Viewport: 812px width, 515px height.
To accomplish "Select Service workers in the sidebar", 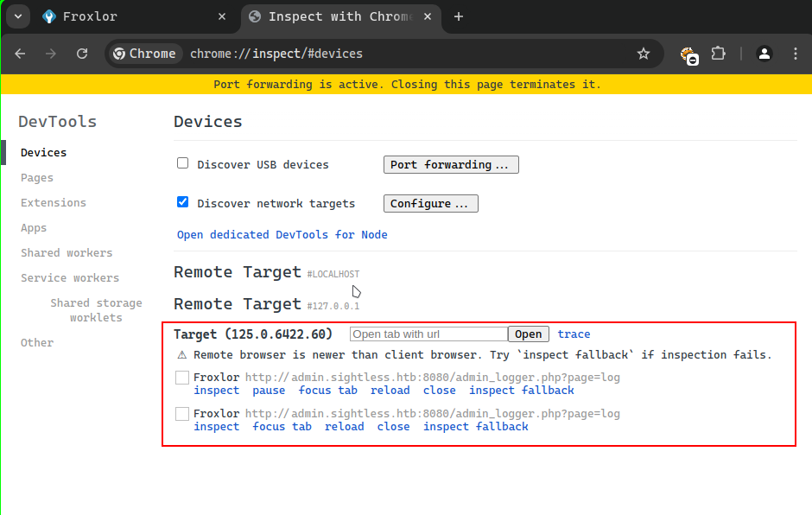I will pos(70,277).
